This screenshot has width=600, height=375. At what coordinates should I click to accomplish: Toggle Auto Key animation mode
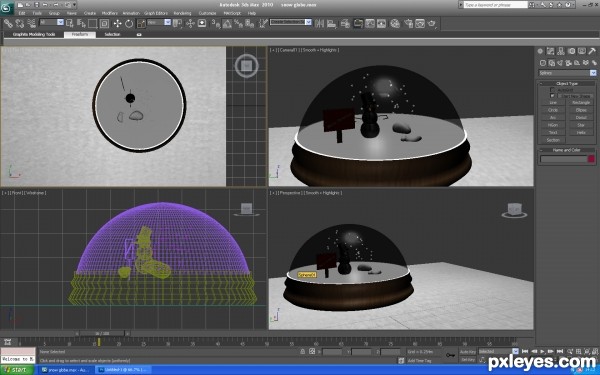point(467,352)
